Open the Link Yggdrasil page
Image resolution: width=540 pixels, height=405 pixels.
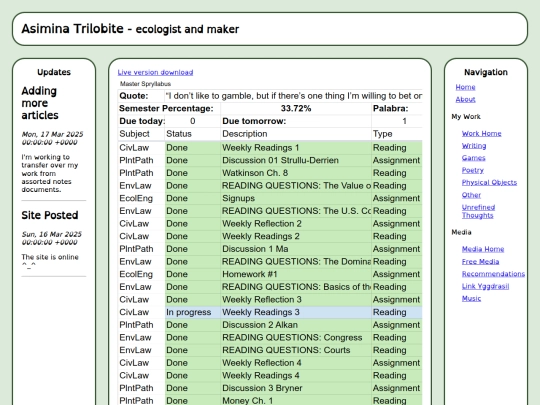tap(485, 286)
